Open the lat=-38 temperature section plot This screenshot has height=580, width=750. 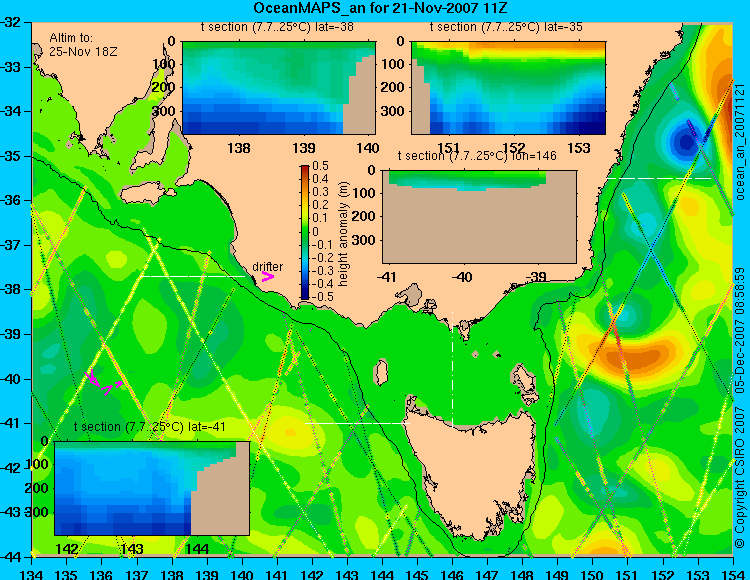pyautogui.click(x=279, y=88)
